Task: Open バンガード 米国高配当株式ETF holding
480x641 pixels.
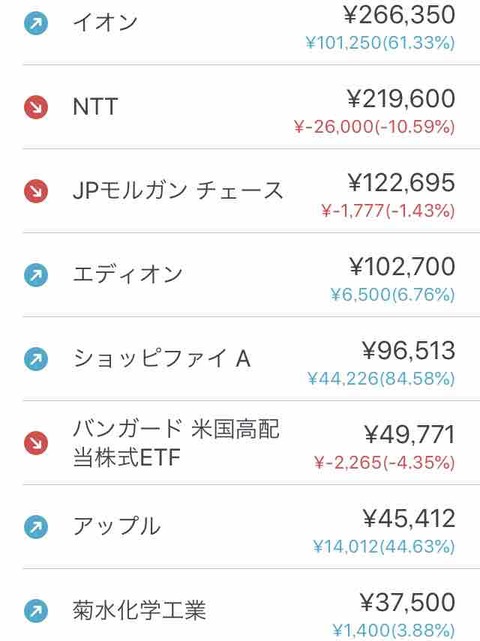Action: click(x=251, y=443)
